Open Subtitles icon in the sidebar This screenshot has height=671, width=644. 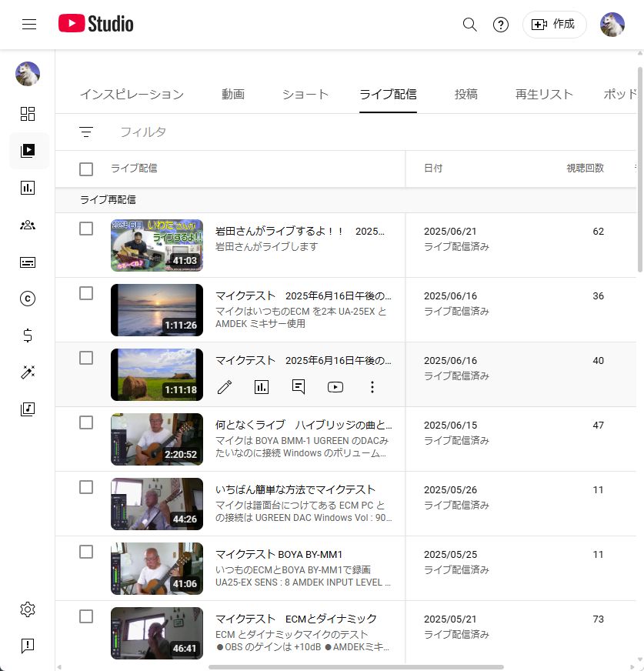28,262
